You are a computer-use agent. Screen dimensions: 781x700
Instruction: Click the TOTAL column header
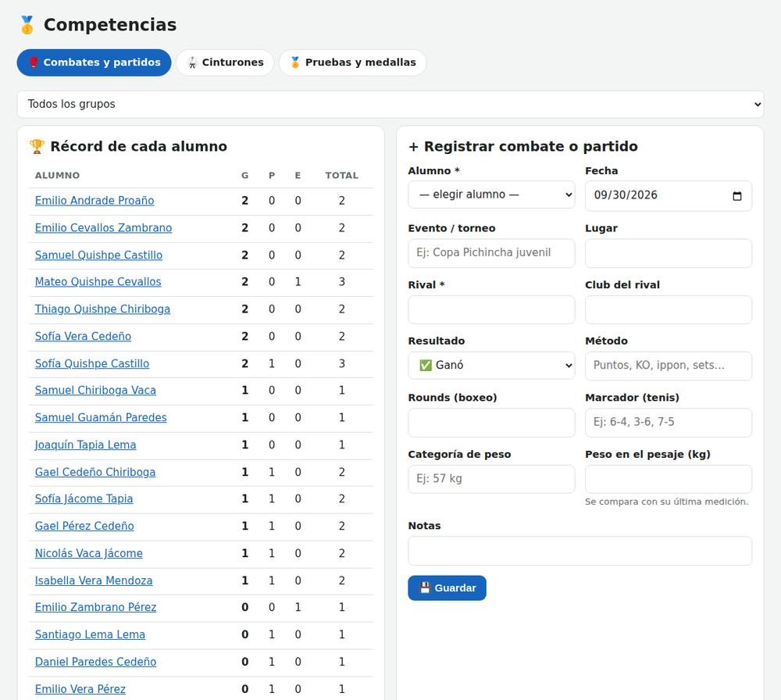pyautogui.click(x=342, y=175)
